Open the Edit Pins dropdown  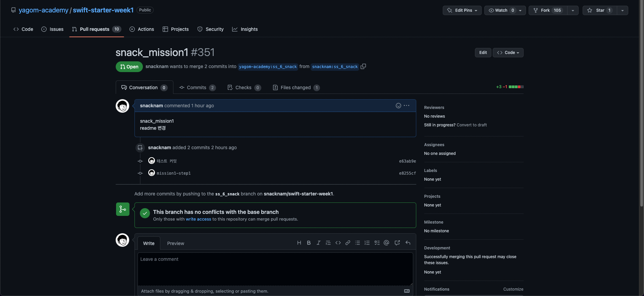click(462, 10)
